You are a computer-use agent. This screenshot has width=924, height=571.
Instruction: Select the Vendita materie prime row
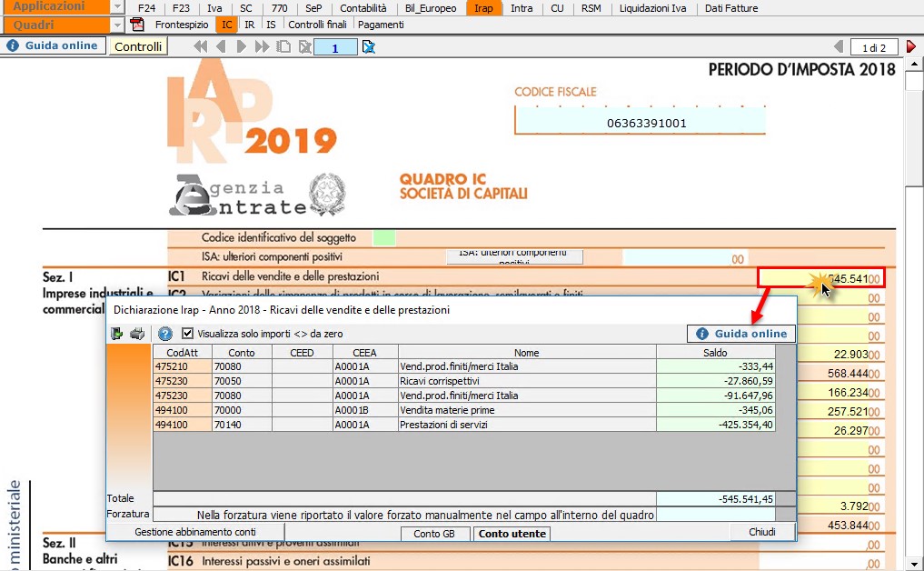(x=463, y=410)
